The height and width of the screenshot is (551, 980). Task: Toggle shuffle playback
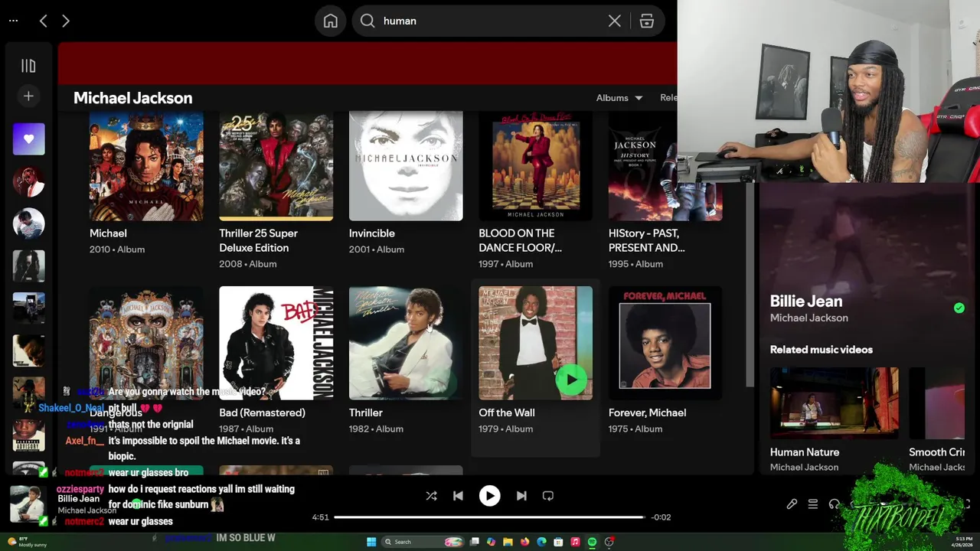coord(431,496)
